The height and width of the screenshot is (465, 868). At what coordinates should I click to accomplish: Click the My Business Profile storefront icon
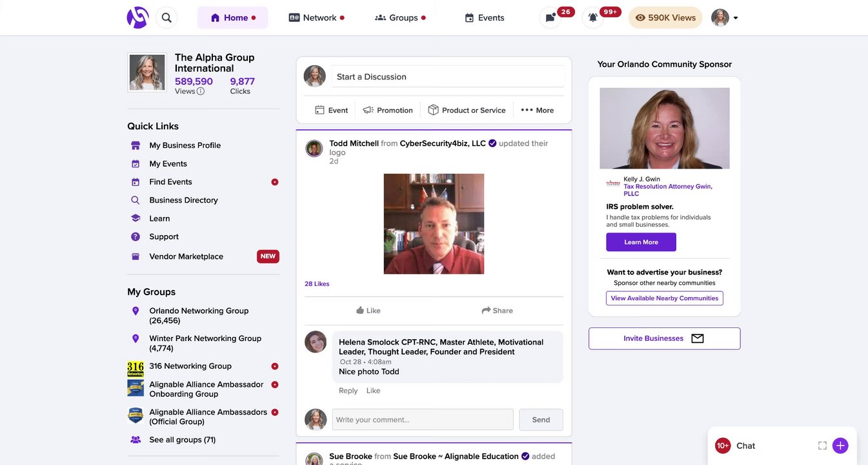click(x=136, y=145)
